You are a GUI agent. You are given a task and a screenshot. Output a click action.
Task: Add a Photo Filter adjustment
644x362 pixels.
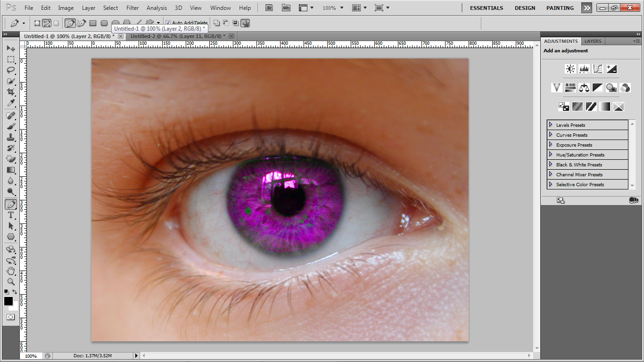611,88
